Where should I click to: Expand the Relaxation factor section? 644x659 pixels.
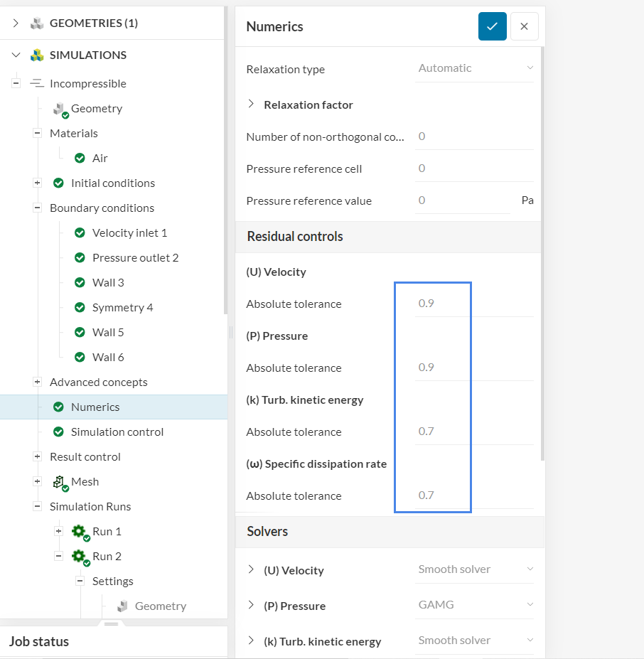tap(251, 105)
